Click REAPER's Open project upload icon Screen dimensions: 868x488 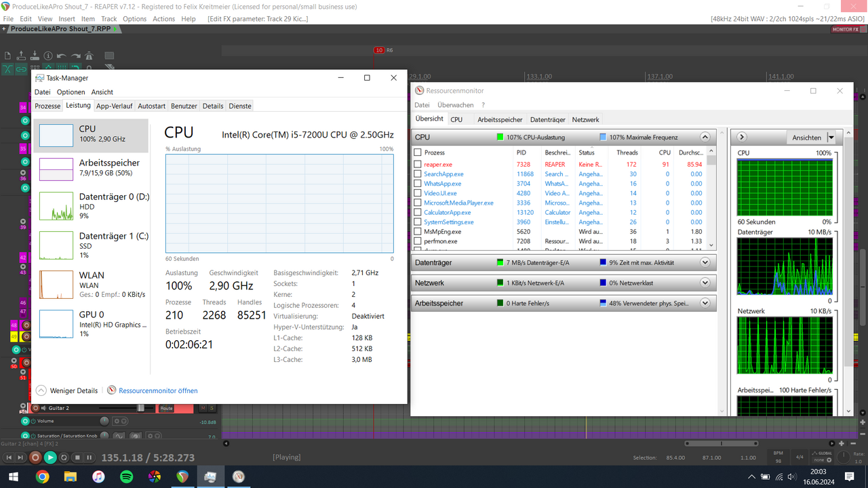pyautogui.click(x=21, y=56)
